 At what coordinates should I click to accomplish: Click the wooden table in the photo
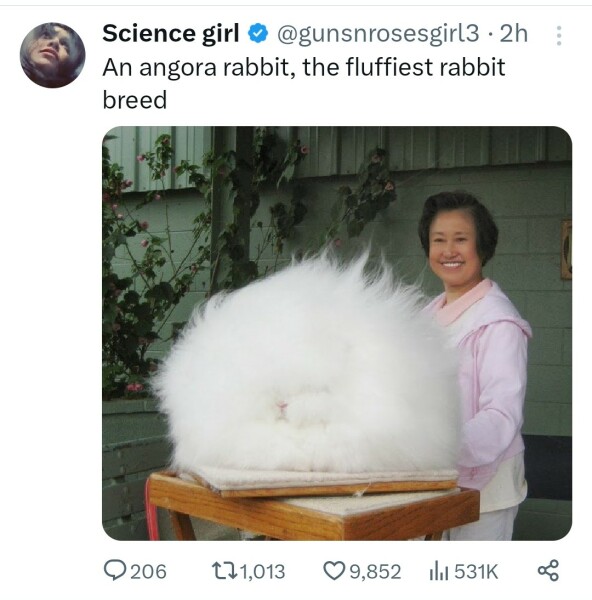(314, 506)
